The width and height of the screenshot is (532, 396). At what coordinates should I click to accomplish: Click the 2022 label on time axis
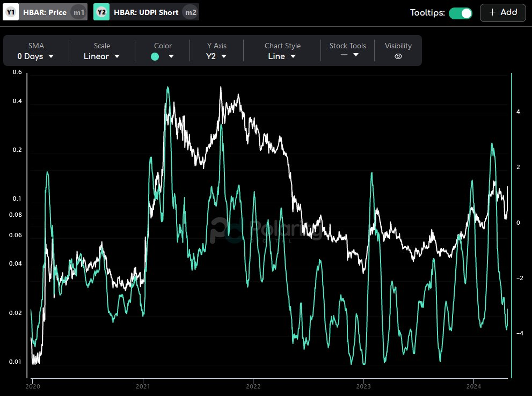click(x=253, y=386)
